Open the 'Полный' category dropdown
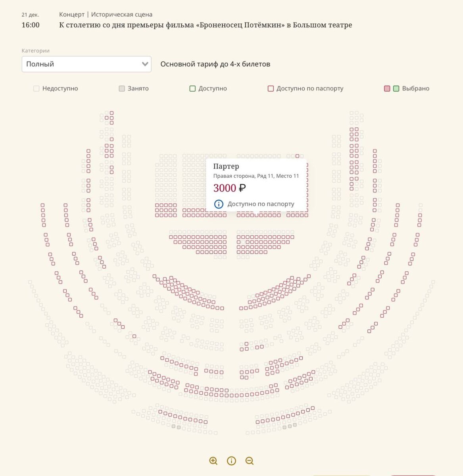This screenshot has height=476, width=463. [86, 64]
